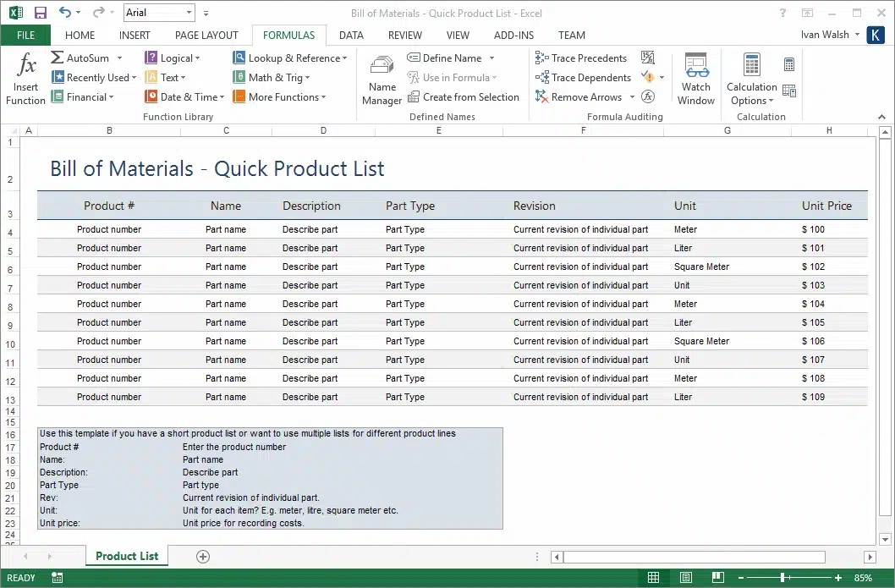Switch to Page Break Preview in status bar
The image size is (895, 588).
(718, 578)
